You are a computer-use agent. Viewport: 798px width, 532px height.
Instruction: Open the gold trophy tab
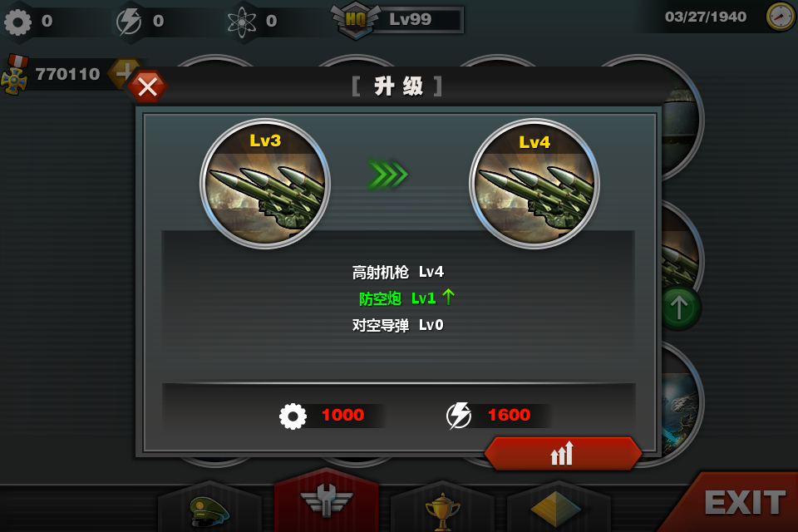click(x=442, y=509)
